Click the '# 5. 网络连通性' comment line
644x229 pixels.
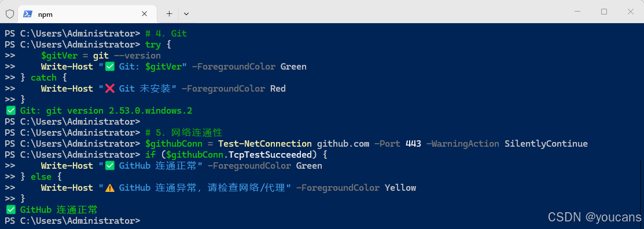coord(183,133)
